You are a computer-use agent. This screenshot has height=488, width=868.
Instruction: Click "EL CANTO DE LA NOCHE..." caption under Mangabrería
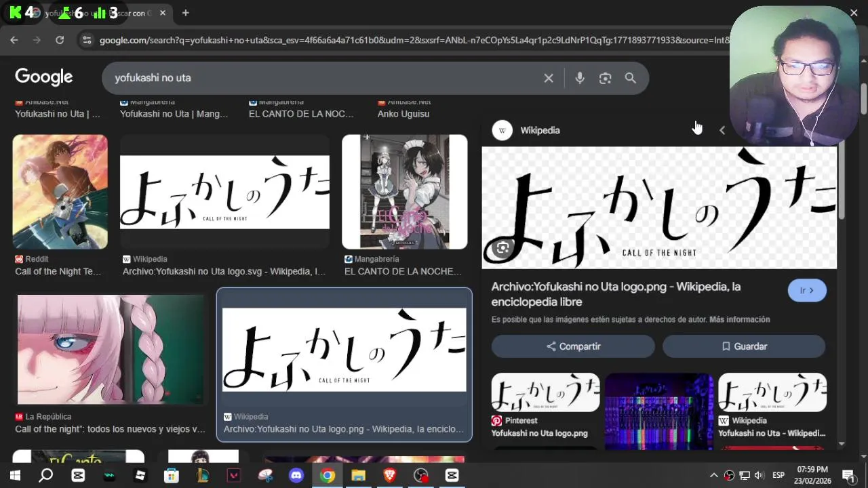[403, 272]
